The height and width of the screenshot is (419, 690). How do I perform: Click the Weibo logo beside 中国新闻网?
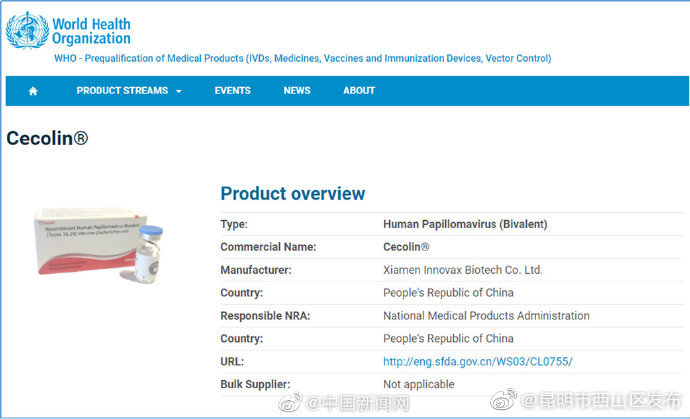(x=290, y=402)
